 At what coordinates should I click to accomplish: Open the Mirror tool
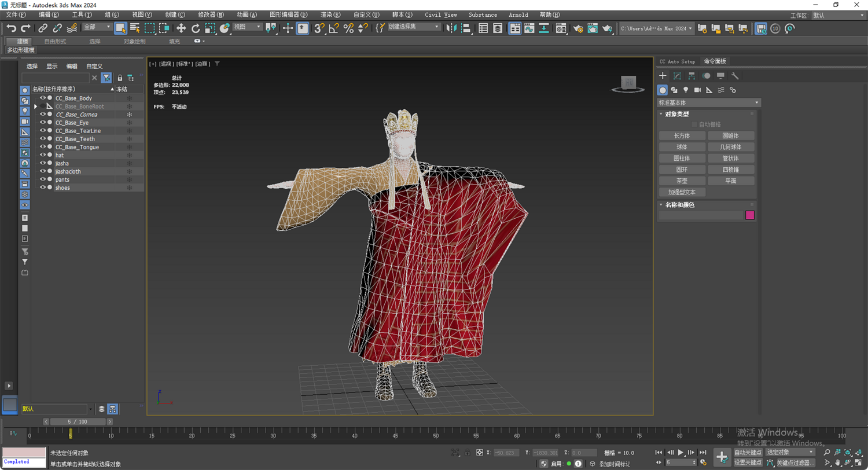coord(453,28)
